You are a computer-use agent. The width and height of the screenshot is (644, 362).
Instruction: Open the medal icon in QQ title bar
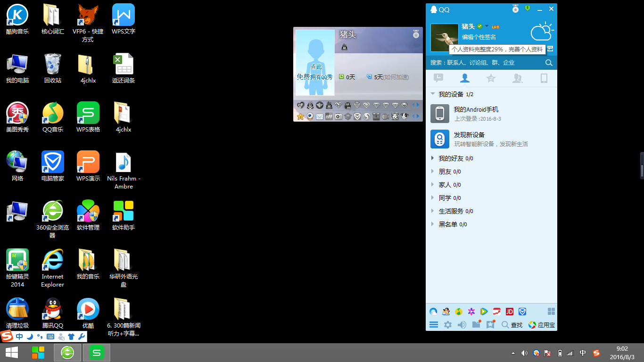point(516,8)
